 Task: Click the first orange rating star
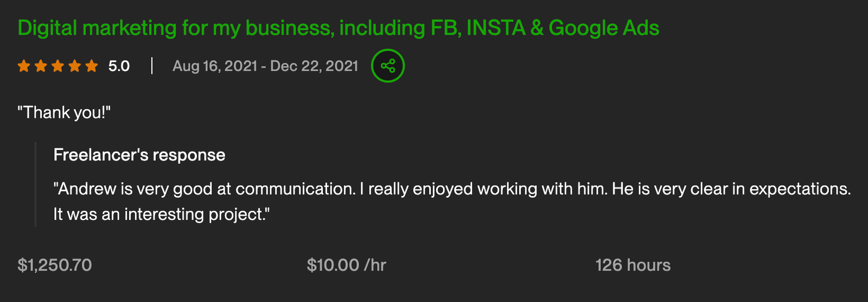tap(24, 66)
